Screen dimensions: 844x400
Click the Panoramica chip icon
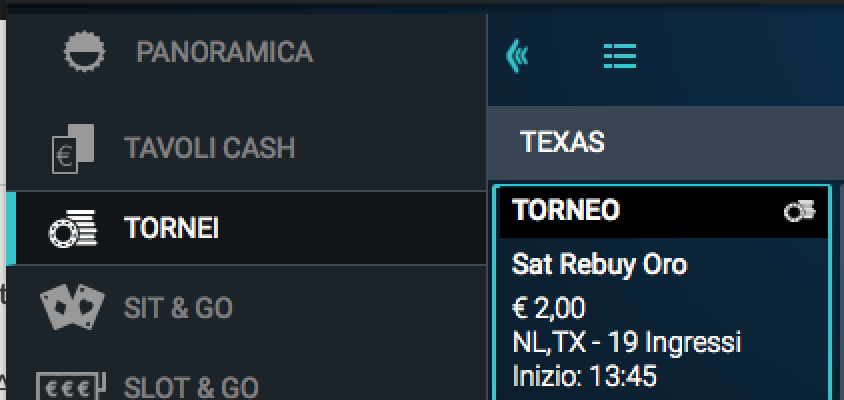point(85,52)
